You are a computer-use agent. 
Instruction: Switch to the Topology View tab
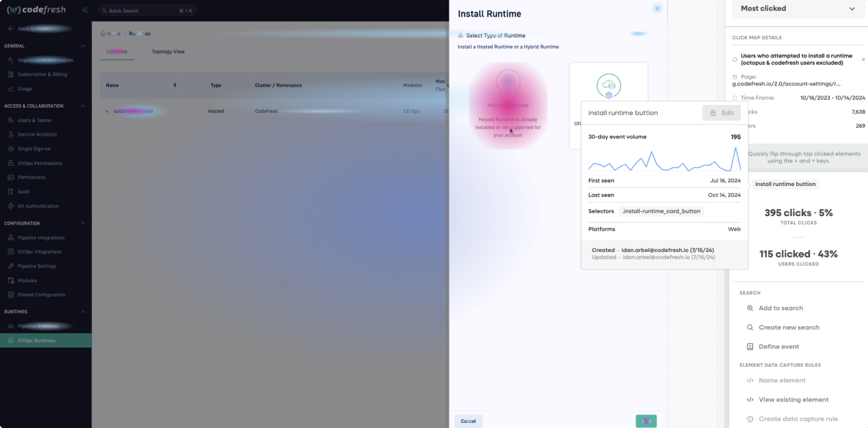coord(168,52)
